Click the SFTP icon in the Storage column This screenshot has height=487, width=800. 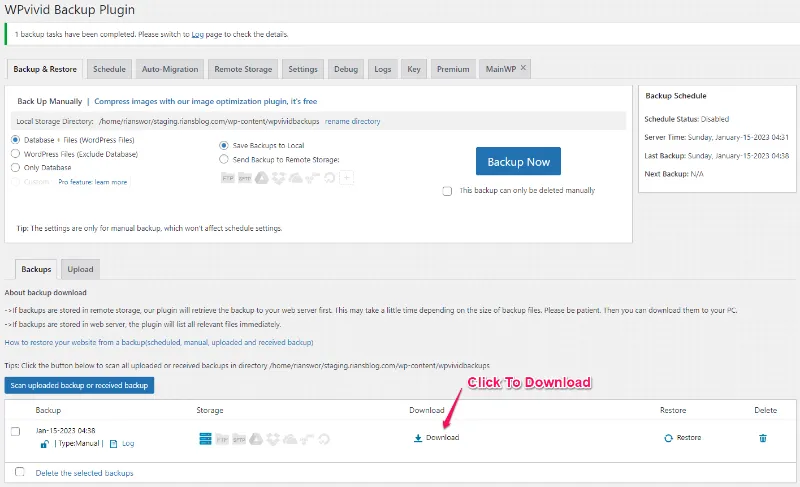point(239,439)
